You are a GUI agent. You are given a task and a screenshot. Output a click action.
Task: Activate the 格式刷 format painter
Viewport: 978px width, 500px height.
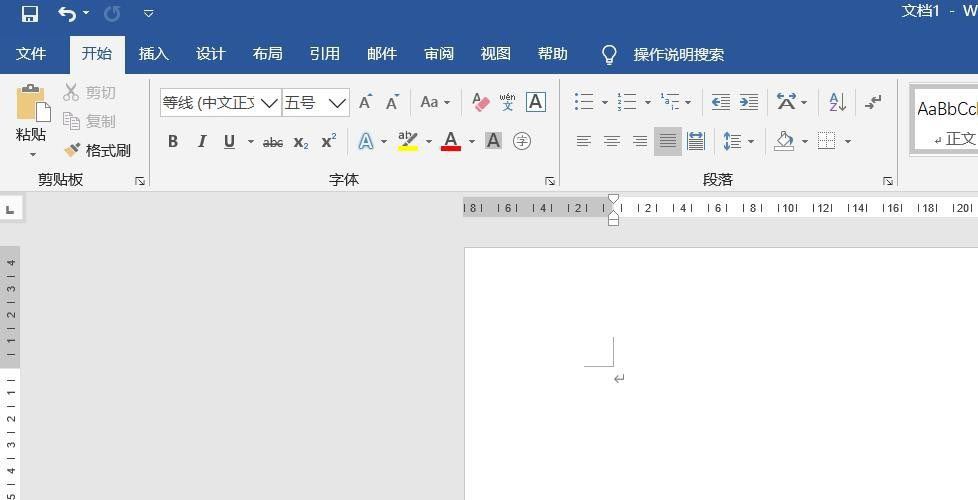[97, 150]
